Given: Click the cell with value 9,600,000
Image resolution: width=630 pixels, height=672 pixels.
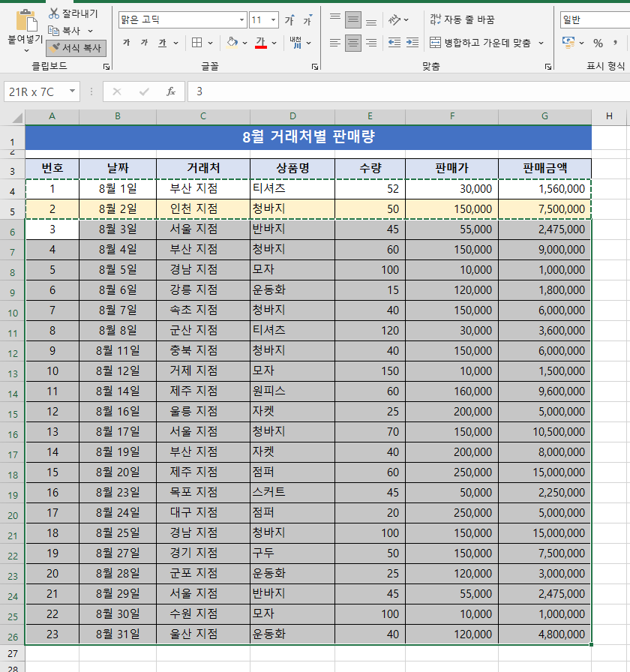Looking at the screenshot, I should click(x=544, y=391).
